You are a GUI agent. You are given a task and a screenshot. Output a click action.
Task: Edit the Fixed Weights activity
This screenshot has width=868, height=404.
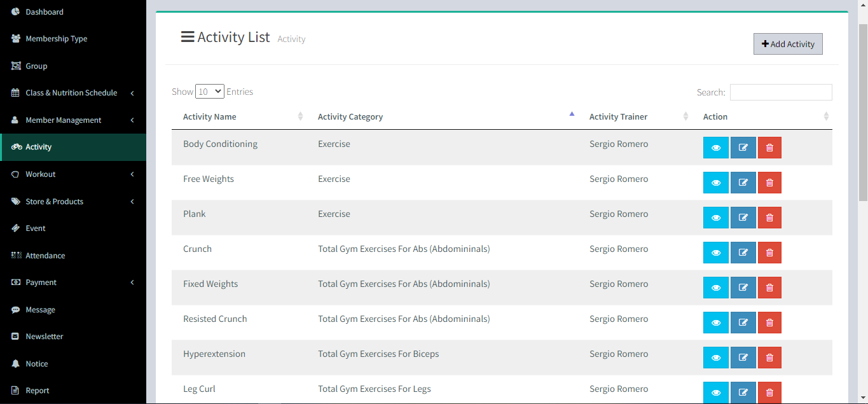743,288
